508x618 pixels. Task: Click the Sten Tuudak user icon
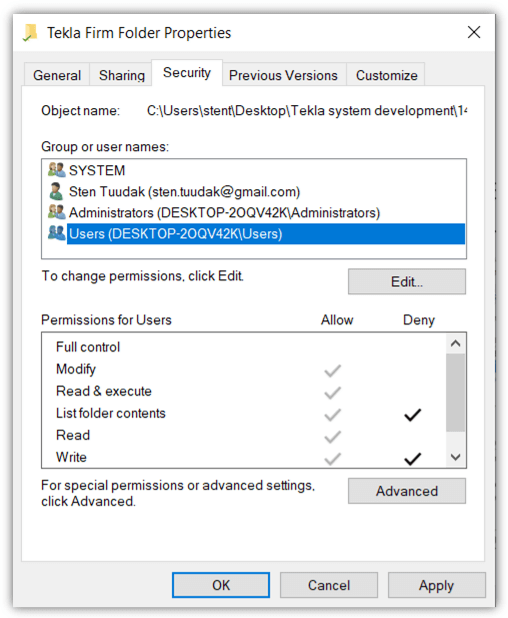pyautogui.click(x=56, y=191)
